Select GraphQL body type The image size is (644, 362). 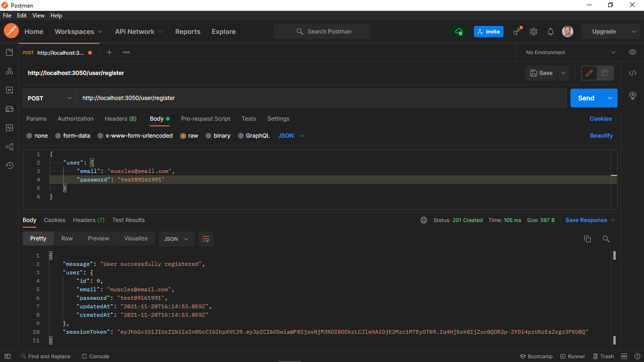coord(254,135)
